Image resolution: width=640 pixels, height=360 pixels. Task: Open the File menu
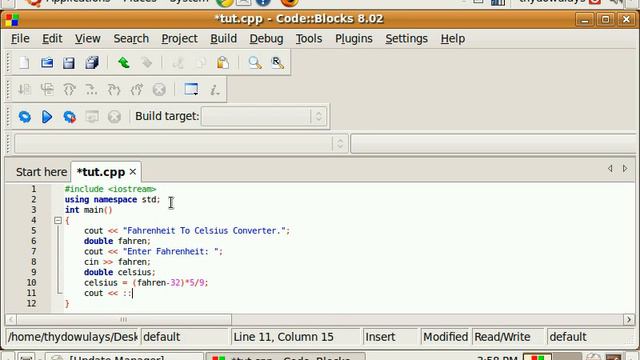point(20,39)
